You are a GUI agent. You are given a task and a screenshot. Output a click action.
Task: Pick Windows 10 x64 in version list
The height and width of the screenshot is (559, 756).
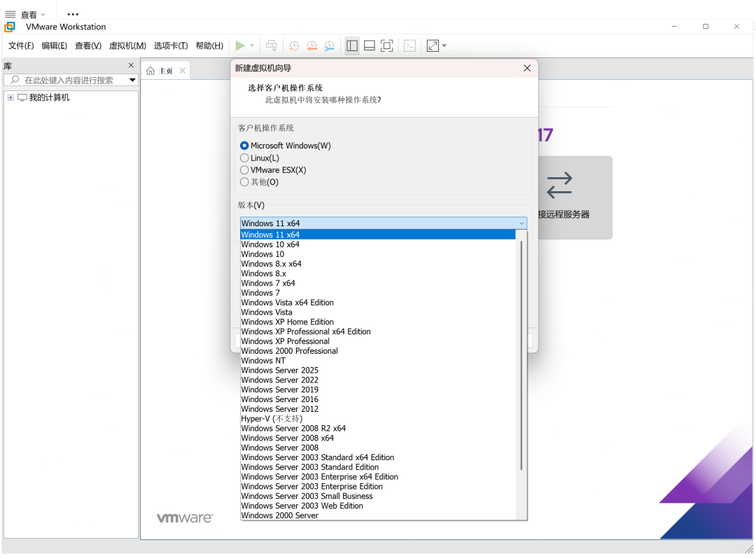(x=270, y=244)
